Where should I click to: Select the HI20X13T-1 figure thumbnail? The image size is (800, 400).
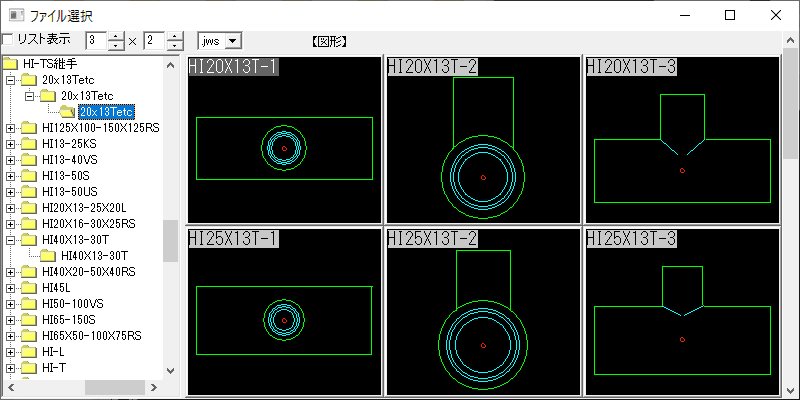coord(285,139)
